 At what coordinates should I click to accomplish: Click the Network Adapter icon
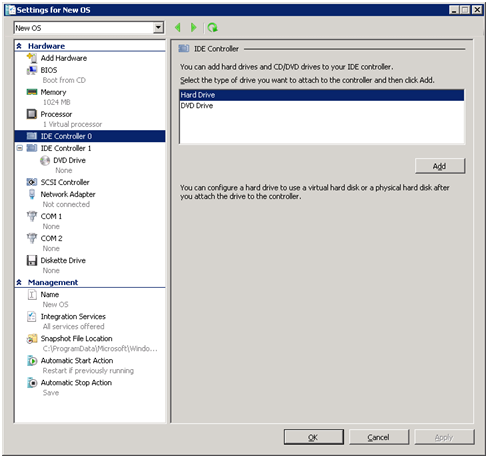tap(32, 194)
